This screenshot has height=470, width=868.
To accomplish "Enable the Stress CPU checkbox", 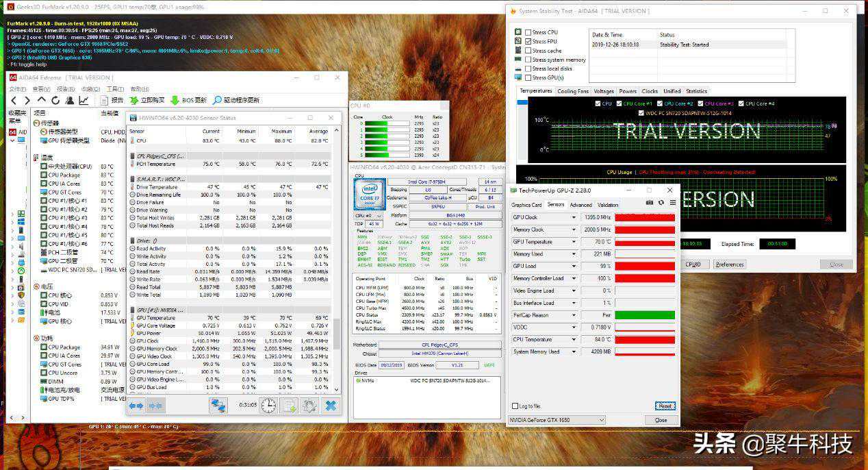I will (528, 32).
